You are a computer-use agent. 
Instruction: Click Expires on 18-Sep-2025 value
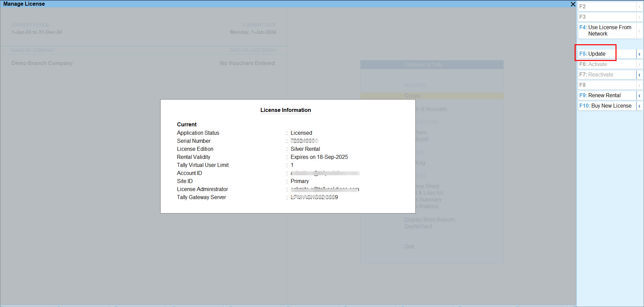tap(319, 157)
